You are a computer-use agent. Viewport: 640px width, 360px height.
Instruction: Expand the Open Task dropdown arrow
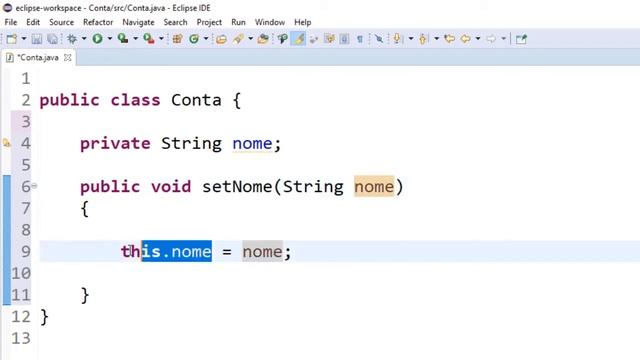[x=250, y=39]
